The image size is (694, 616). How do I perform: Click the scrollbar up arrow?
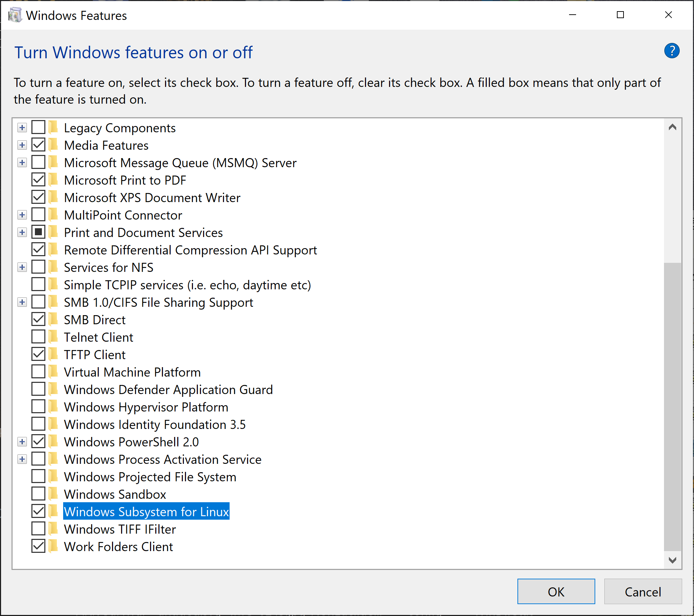click(673, 127)
